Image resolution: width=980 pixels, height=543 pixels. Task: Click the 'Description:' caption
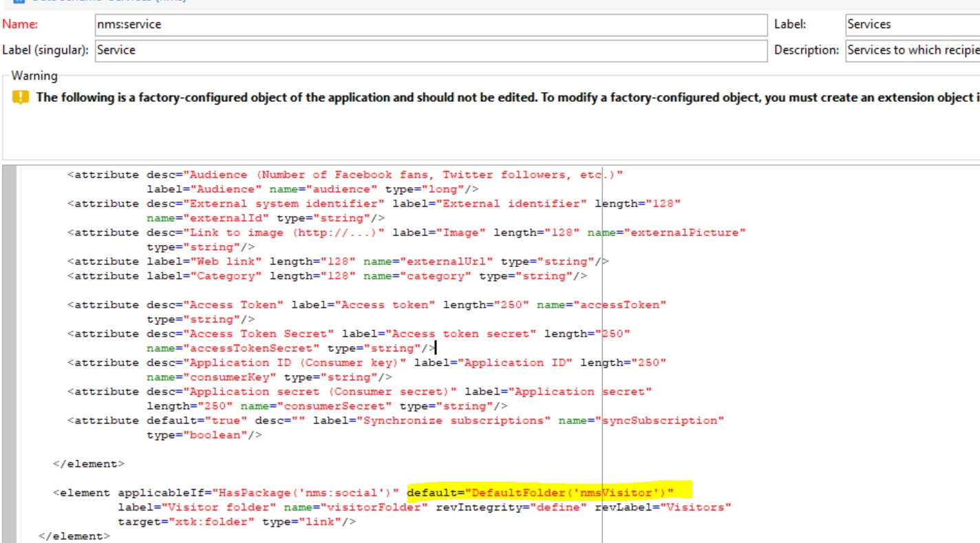[x=806, y=50]
